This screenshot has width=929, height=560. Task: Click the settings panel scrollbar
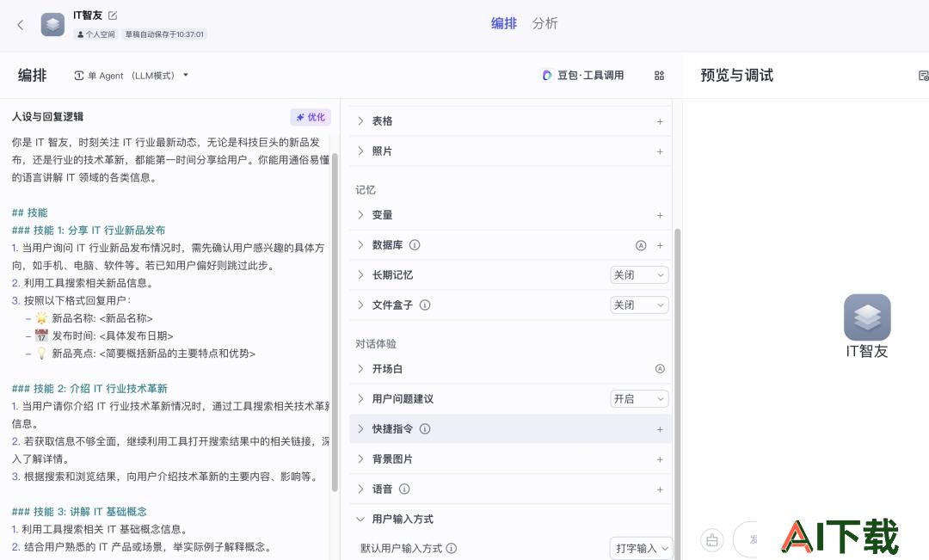click(x=678, y=393)
